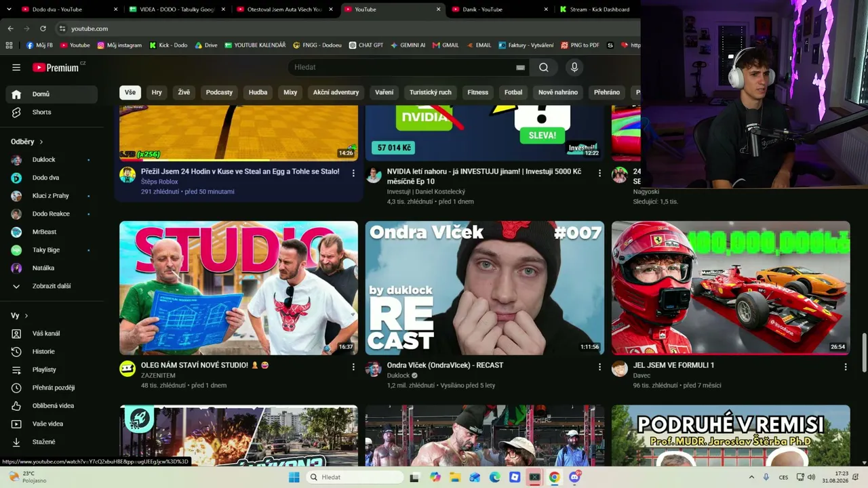The height and width of the screenshot is (488, 868).
Task: Open Microsoft Edge from the taskbar
Action: click(x=495, y=477)
